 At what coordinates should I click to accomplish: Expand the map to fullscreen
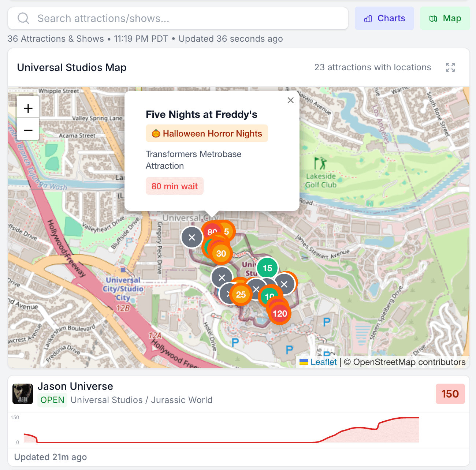coord(450,67)
